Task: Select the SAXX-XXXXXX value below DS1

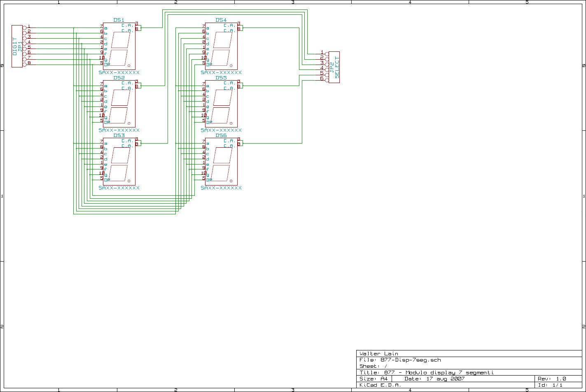Action: 119,72
